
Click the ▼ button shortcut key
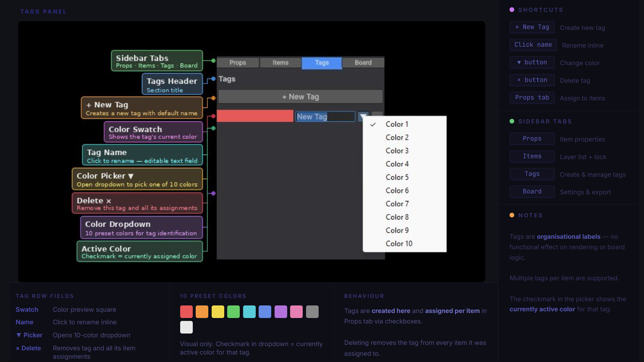[x=532, y=62]
